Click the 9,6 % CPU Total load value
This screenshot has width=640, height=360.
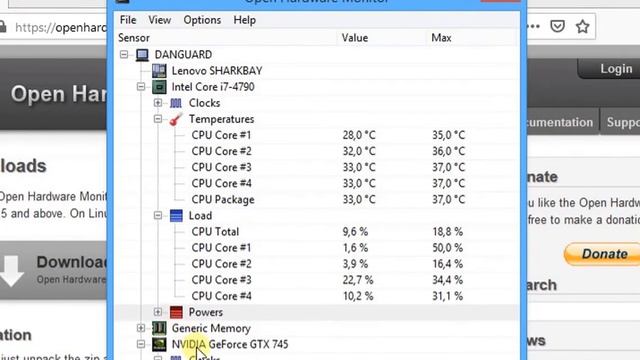pos(355,232)
